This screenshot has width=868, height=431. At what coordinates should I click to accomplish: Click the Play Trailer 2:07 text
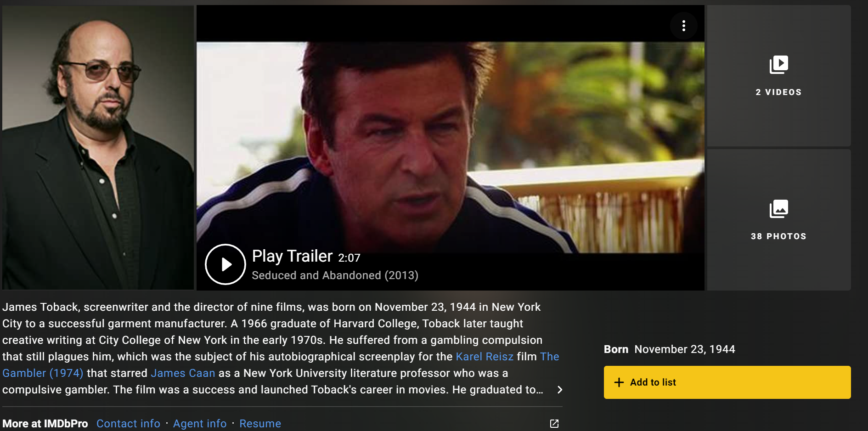pyautogui.click(x=306, y=256)
